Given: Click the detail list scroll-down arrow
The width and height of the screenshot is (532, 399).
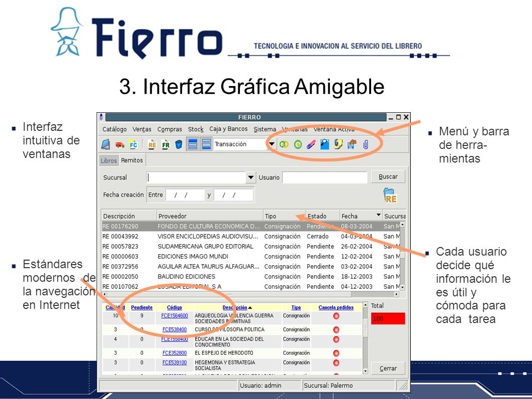Looking at the screenshot, I should (366, 371).
